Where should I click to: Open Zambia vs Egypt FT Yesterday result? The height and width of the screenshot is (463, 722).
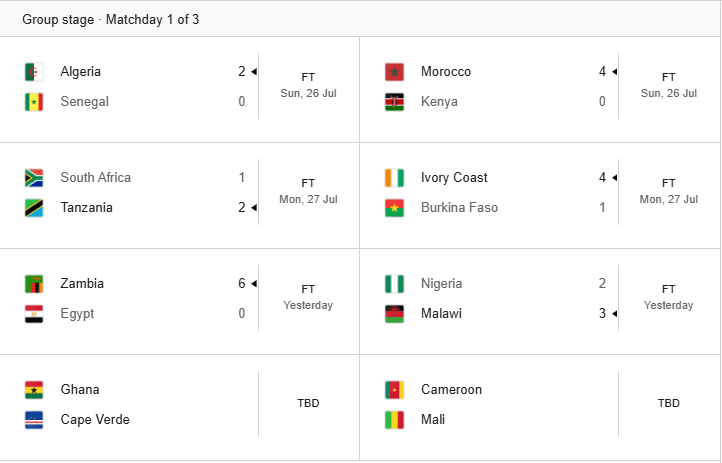(x=180, y=301)
